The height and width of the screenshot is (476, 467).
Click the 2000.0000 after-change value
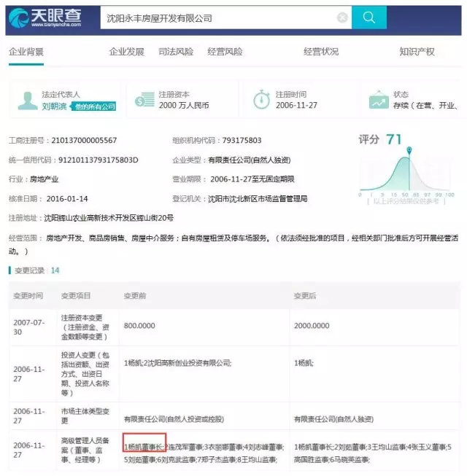click(312, 326)
